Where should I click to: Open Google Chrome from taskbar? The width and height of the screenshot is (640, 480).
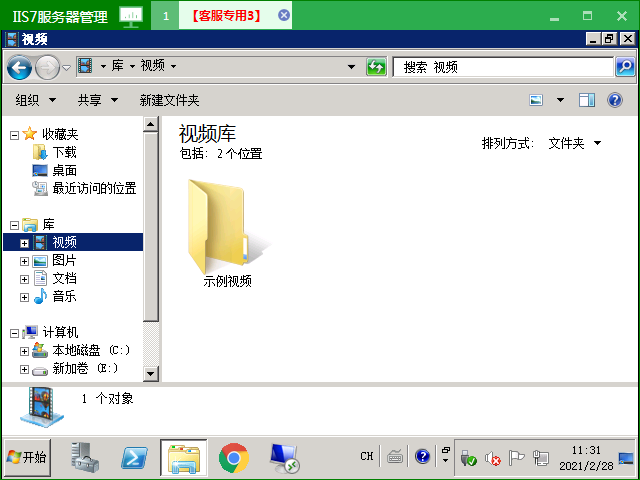[234, 457]
